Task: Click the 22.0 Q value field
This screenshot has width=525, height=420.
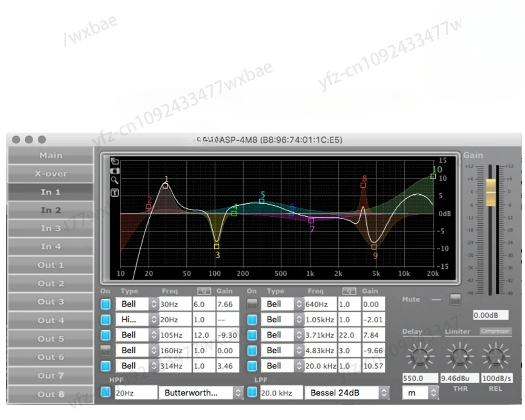Action: click(349, 335)
